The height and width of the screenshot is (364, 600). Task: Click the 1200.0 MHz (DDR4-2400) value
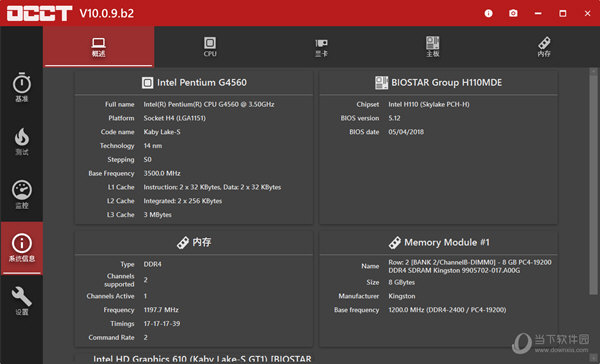point(447,310)
